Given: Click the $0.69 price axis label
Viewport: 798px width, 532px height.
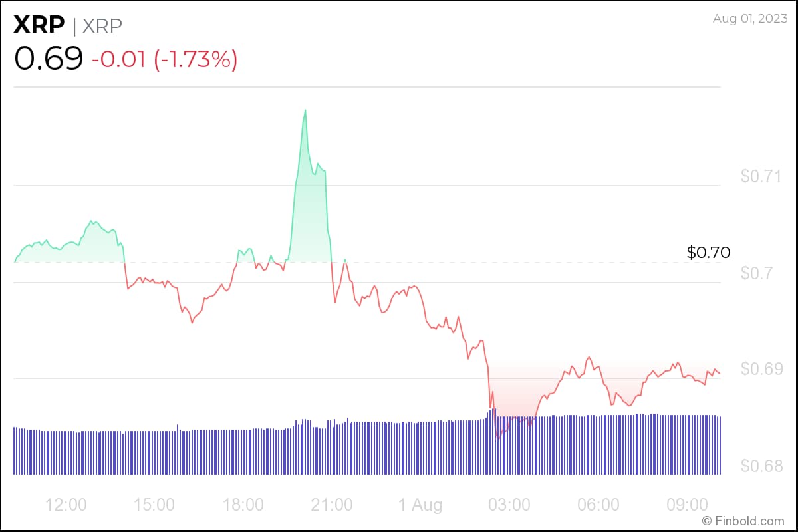Looking at the screenshot, I should pos(761,369).
